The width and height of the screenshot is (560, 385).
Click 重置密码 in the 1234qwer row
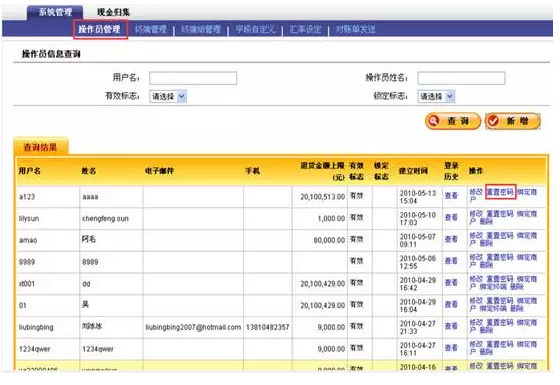[500, 345]
